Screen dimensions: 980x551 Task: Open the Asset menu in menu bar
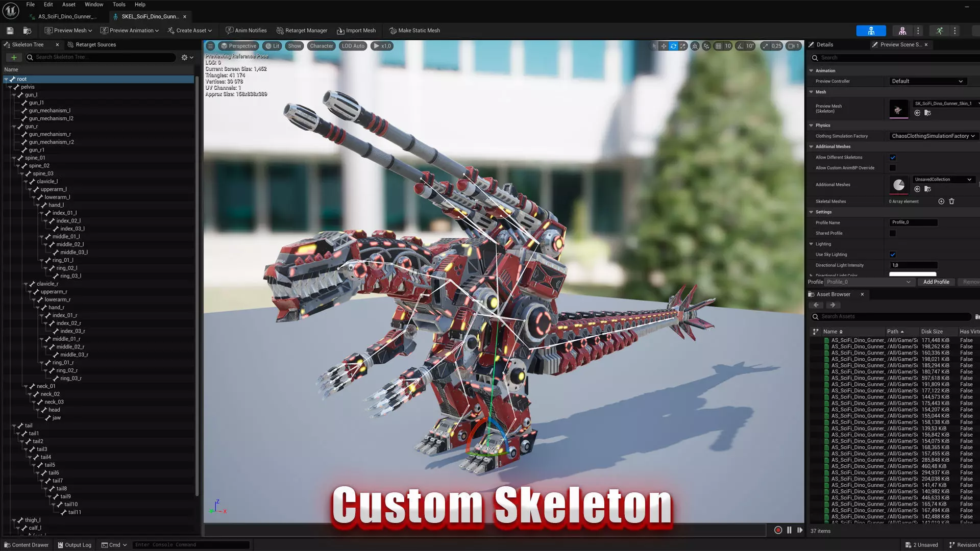(x=69, y=5)
